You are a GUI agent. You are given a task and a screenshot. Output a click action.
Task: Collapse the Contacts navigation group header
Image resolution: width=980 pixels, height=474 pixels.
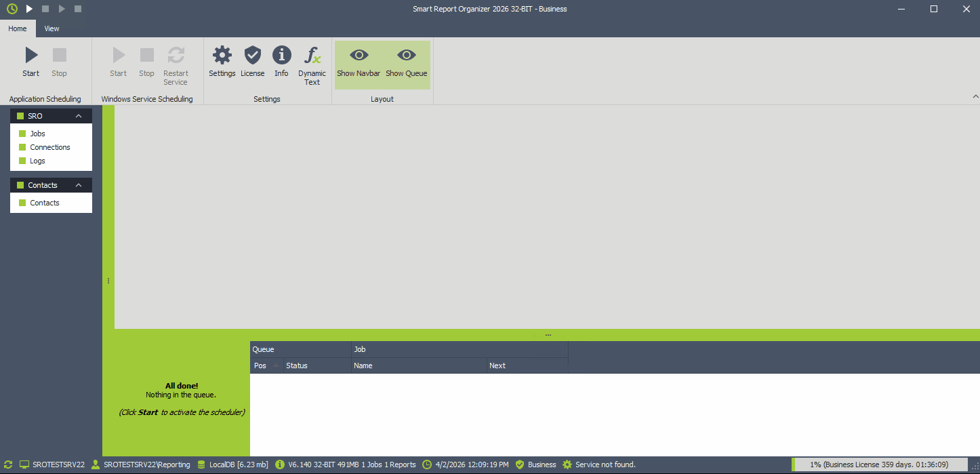coord(79,185)
